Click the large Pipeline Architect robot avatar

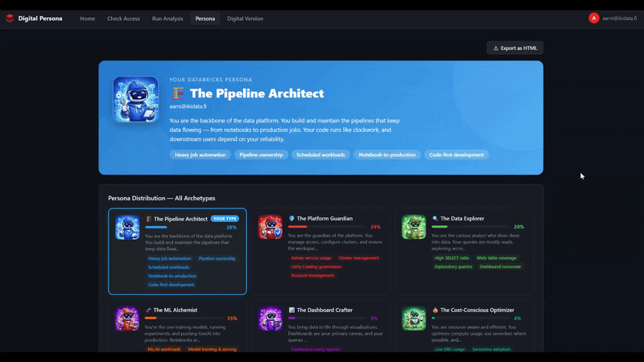135,99
